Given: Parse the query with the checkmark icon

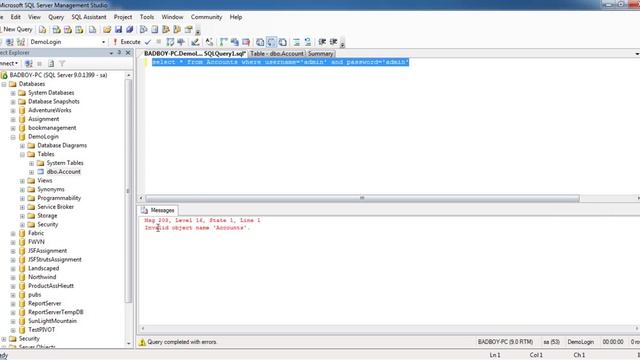Looking at the screenshot, I should click(x=148, y=42).
